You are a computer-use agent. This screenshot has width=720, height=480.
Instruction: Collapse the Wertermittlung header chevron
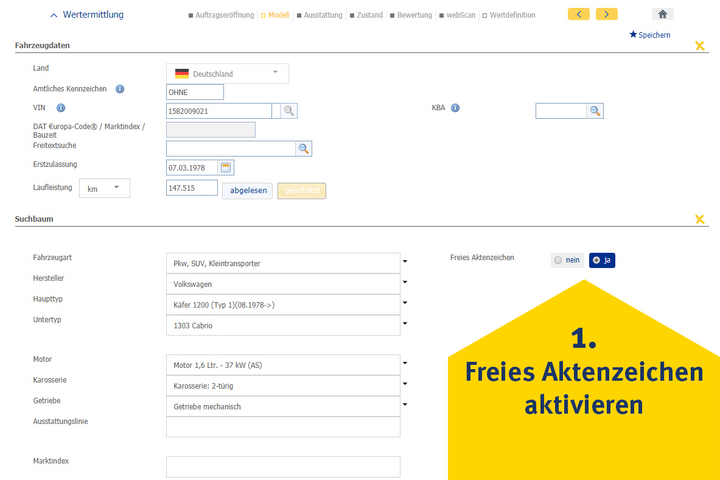tap(54, 15)
